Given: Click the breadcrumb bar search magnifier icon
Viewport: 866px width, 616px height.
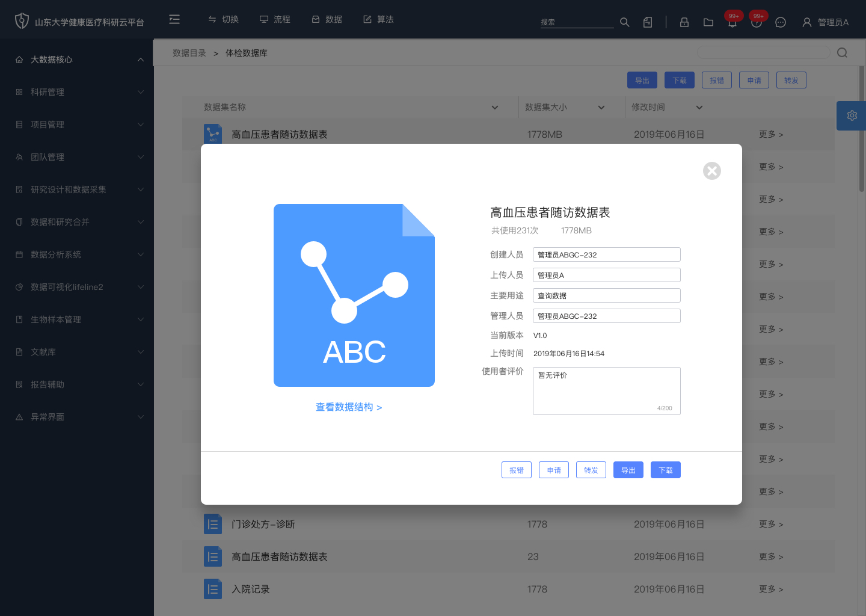Looking at the screenshot, I should (x=842, y=53).
